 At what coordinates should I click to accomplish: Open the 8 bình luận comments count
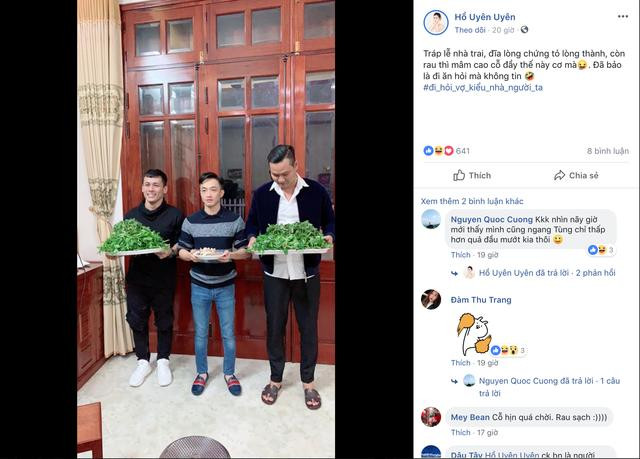608,151
